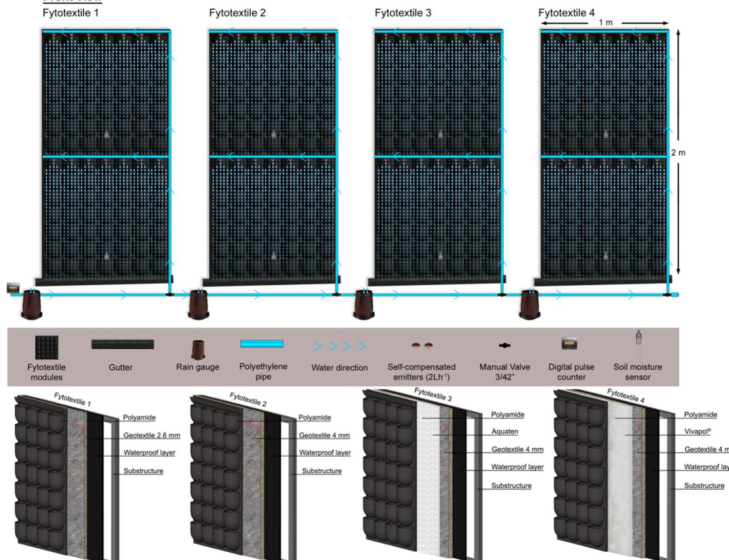The height and width of the screenshot is (560, 729).
Task: Click the upper soil moisture sensor in Fytotextile 3
Action: tap(440, 134)
